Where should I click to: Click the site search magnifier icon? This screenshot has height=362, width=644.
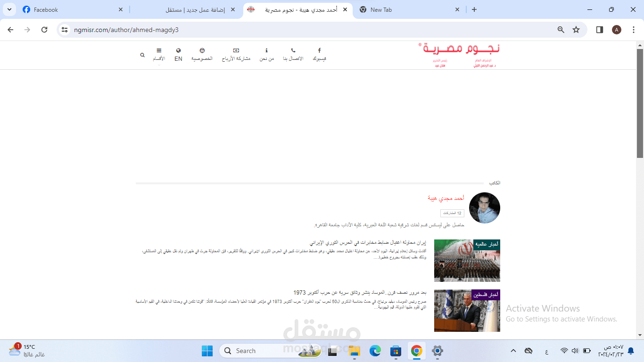[142, 55]
